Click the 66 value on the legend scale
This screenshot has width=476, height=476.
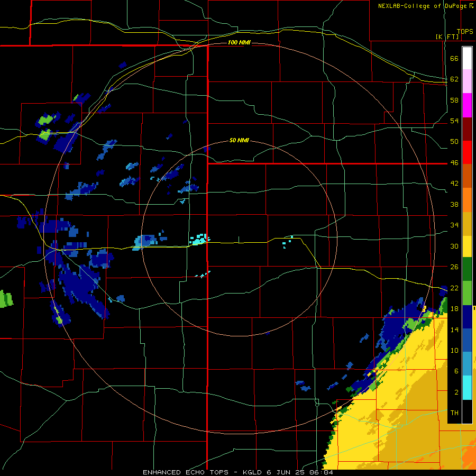point(454,58)
